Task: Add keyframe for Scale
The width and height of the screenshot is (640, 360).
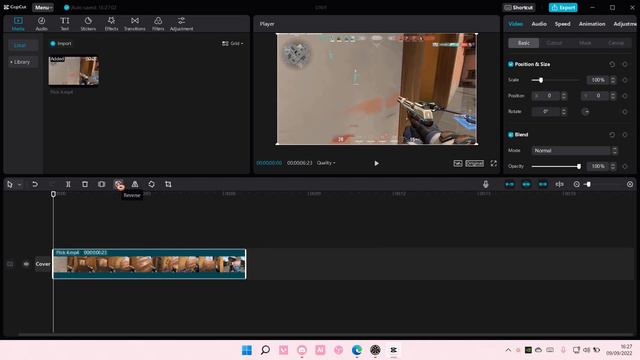Action: (x=625, y=80)
